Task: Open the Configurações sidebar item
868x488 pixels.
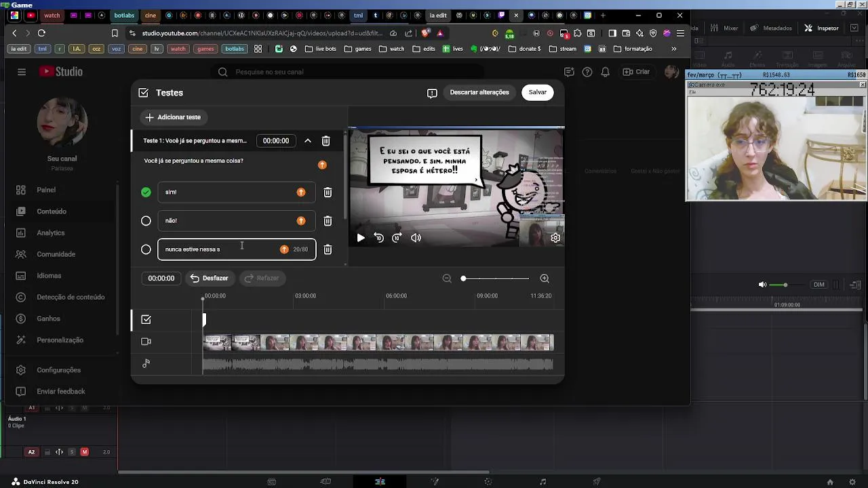Action: point(60,370)
